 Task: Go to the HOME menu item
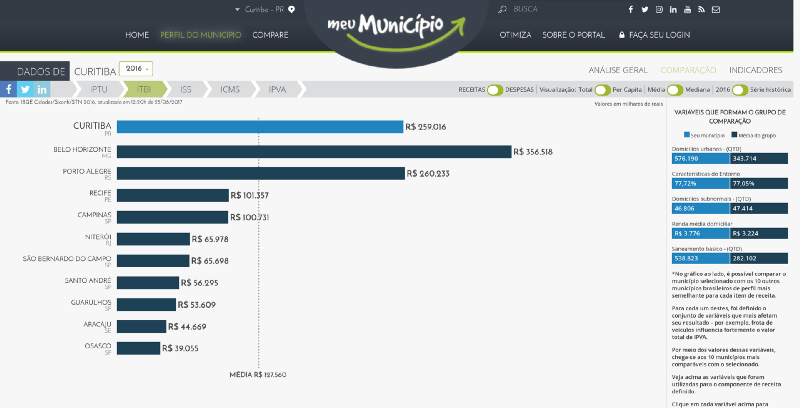[137, 35]
